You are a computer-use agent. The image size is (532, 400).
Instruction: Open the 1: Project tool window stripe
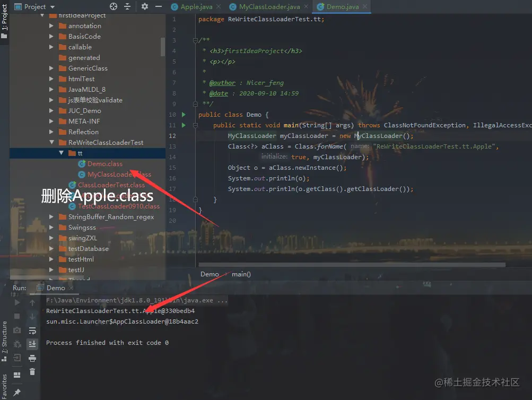coord(4,20)
